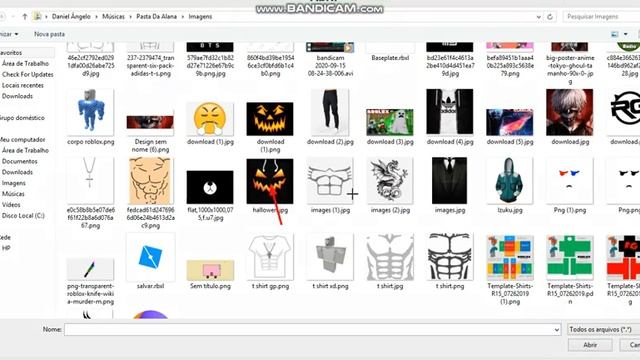Image resolution: width=640 pixels, height=360 pixels.
Task: Select Meu computador in navigation pane
Action: pos(22,140)
